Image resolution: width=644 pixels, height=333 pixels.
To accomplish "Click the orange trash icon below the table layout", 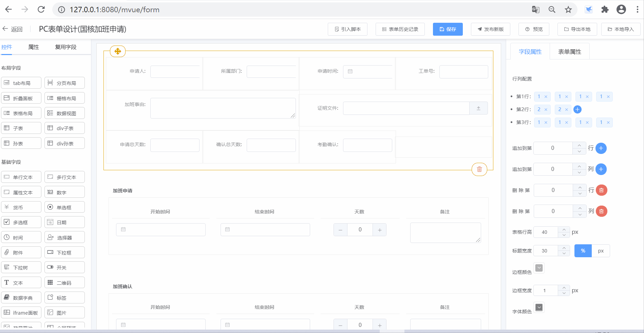I will (479, 169).
